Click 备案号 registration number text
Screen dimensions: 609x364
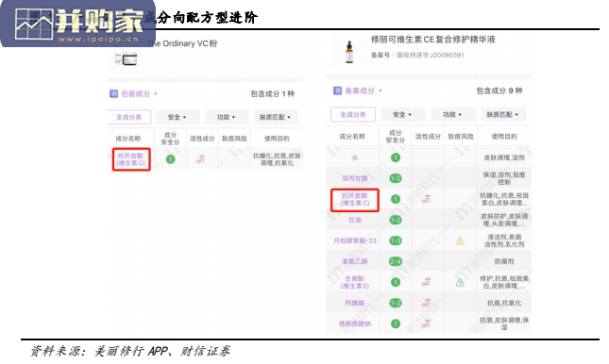[x=417, y=55]
